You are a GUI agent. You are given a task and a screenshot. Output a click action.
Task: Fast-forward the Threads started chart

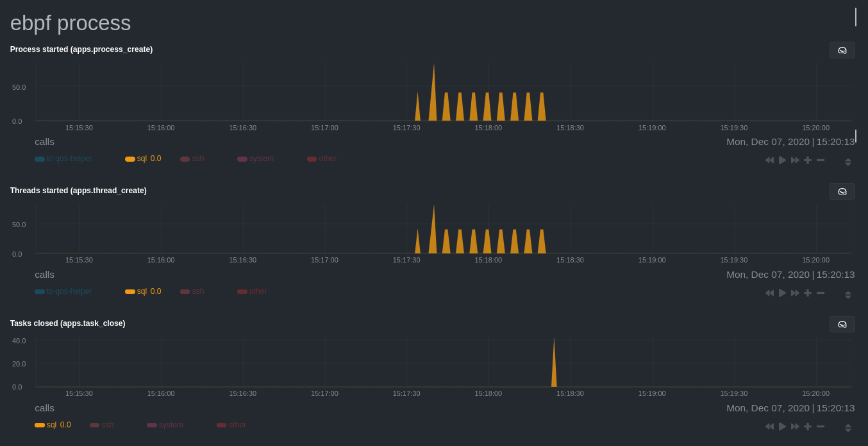coord(795,293)
